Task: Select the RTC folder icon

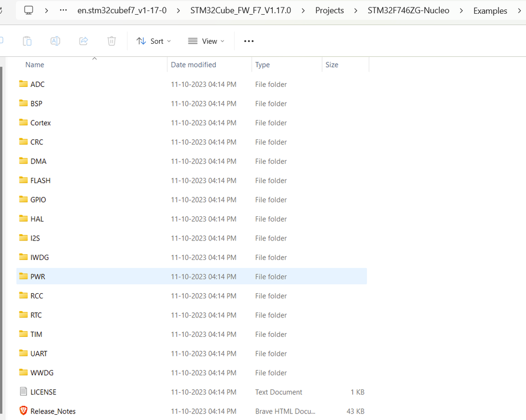Action: pyautogui.click(x=24, y=314)
